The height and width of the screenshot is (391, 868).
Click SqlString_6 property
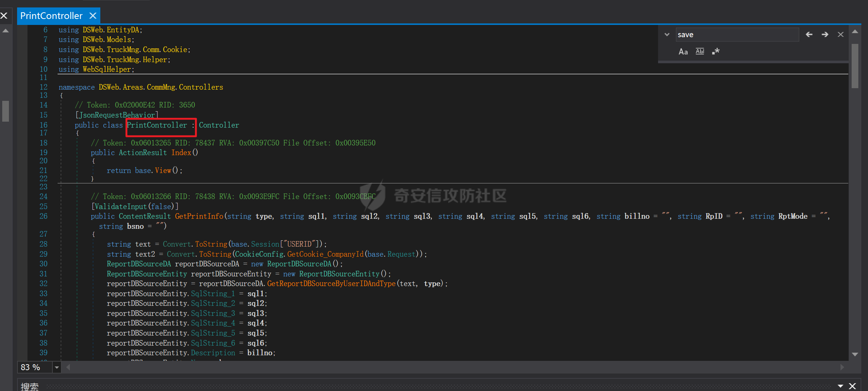(x=213, y=343)
